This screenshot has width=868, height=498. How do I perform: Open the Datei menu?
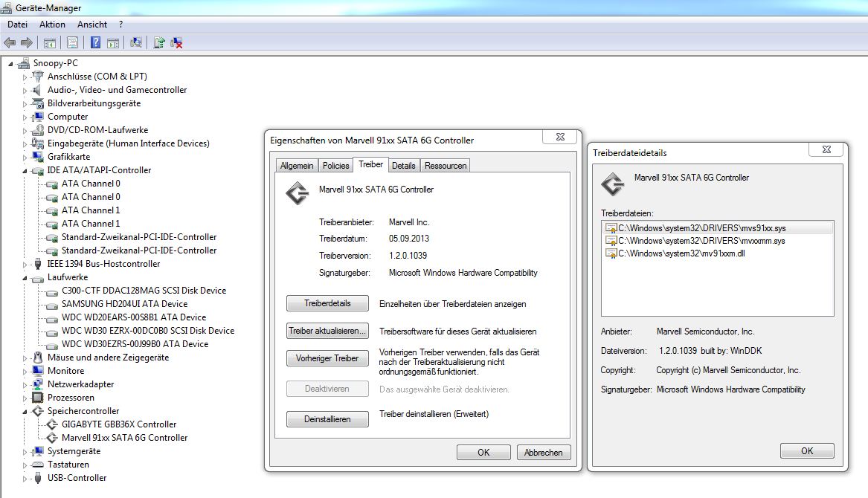coord(17,25)
